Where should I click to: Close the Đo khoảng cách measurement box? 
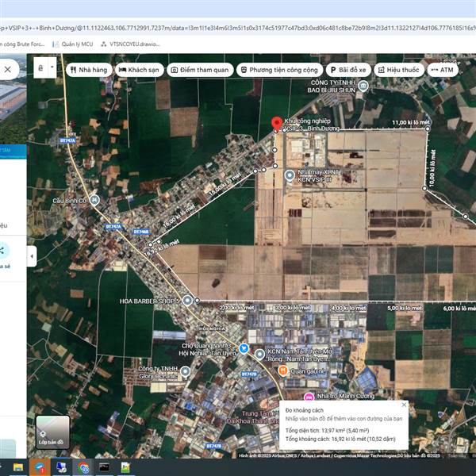(x=404, y=405)
